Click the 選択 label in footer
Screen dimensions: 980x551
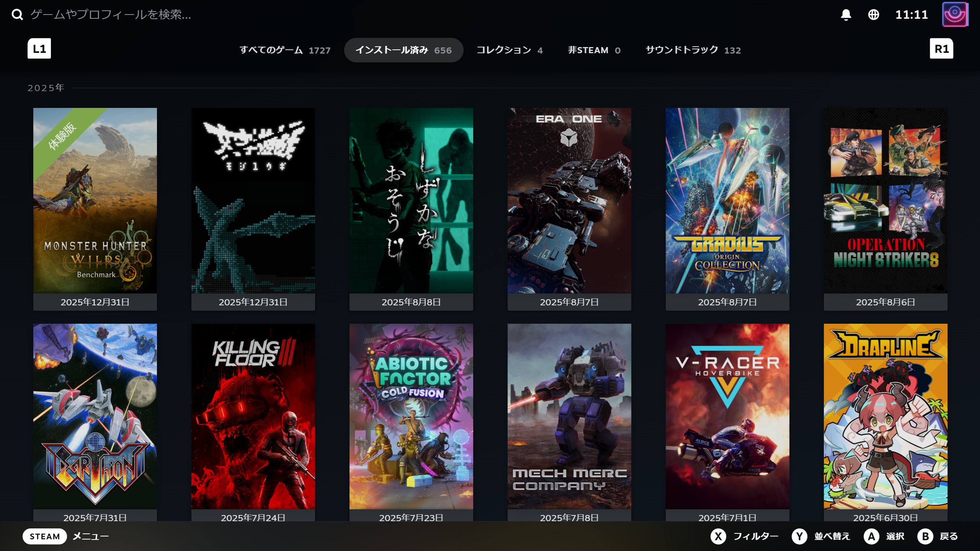tap(895, 536)
